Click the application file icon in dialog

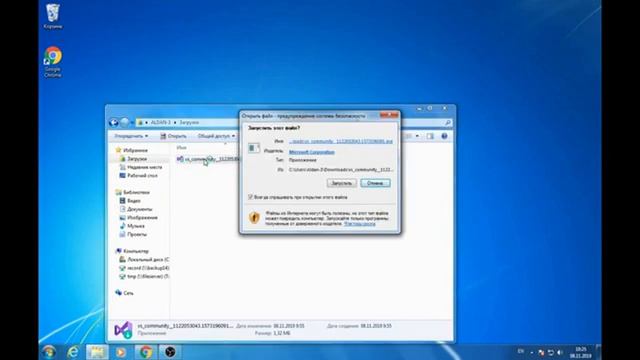pos(254,147)
